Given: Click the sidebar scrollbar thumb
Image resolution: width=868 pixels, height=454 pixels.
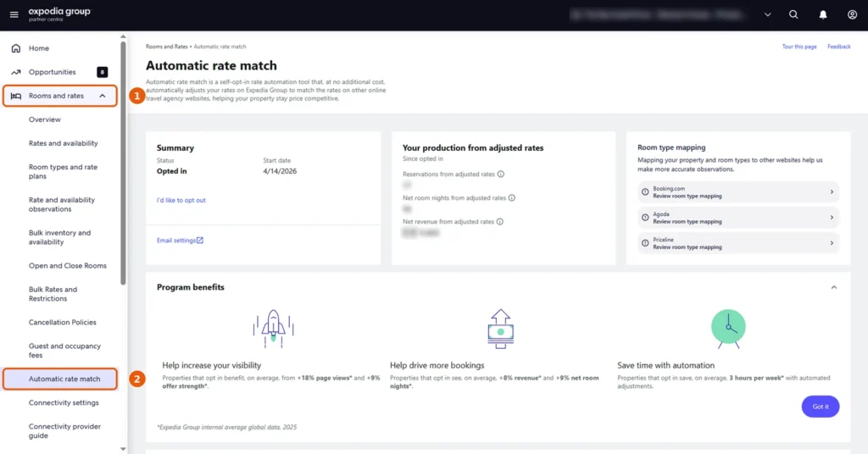Looking at the screenshot, I should pos(123,163).
